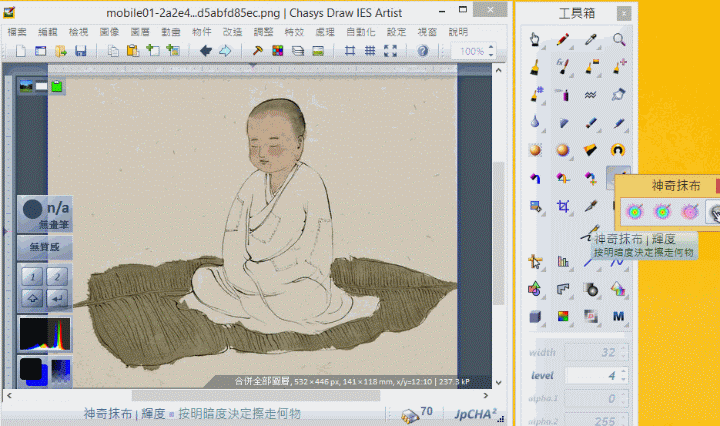Open the color grid palette icon
This screenshot has width=720, height=426.
278,50
